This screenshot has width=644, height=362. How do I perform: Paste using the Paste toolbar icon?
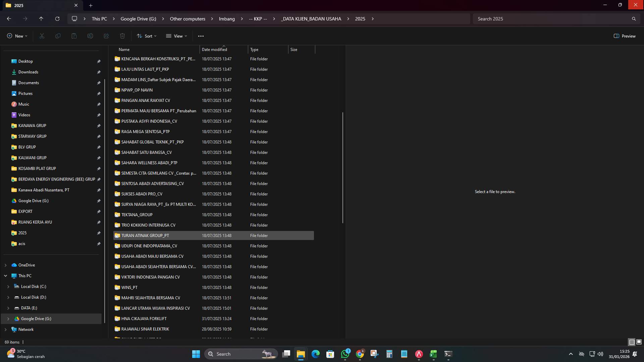(x=74, y=36)
